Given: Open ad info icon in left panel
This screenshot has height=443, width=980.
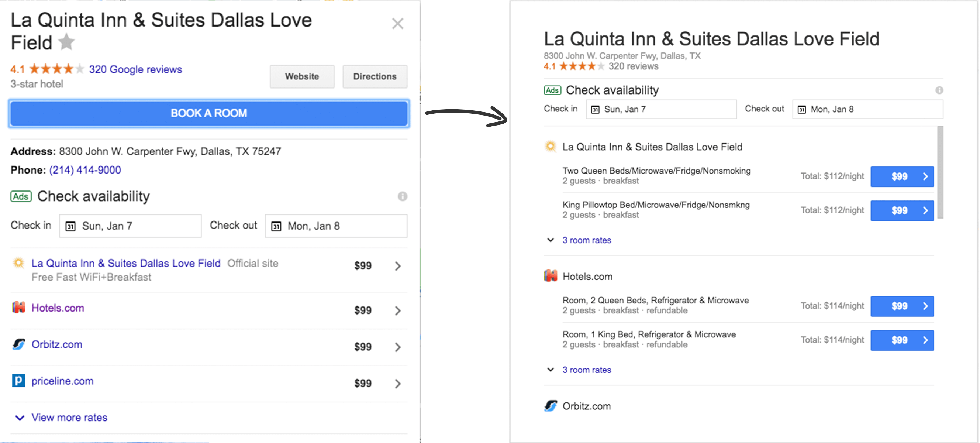Looking at the screenshot, I should pyautogui.click(x=403, y=196).
